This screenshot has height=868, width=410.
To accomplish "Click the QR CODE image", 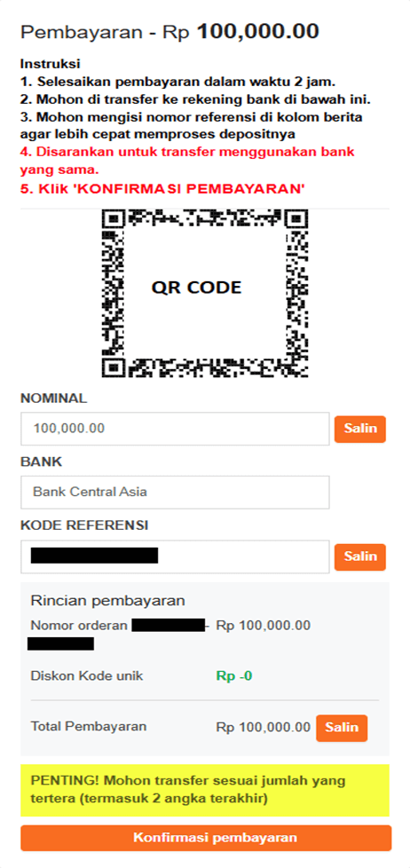I will 205,294.
